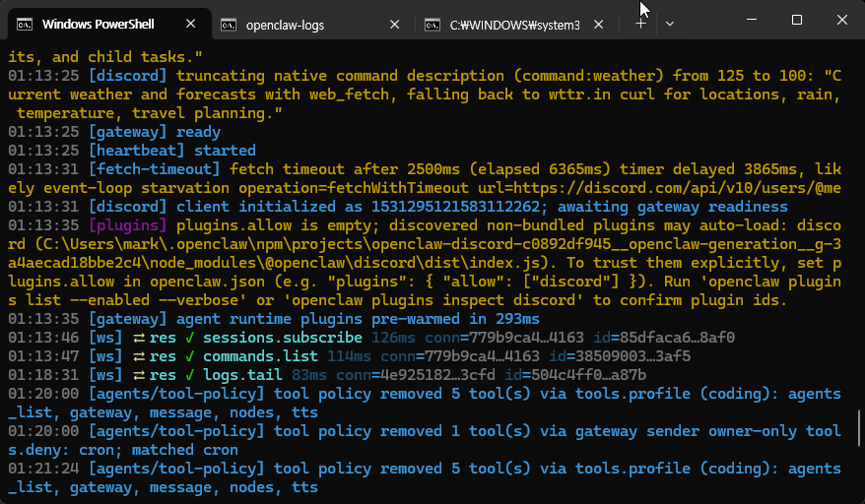The width and height of the screenshot is (865, 504).
Task: Click the 'pre-warmed in 293ms' text
Action: click(455, 319)
